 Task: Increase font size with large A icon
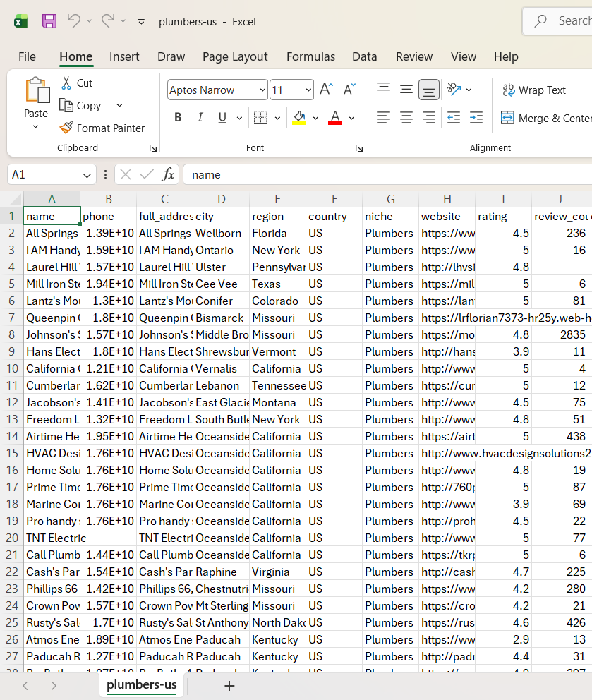tap(327, 90)
